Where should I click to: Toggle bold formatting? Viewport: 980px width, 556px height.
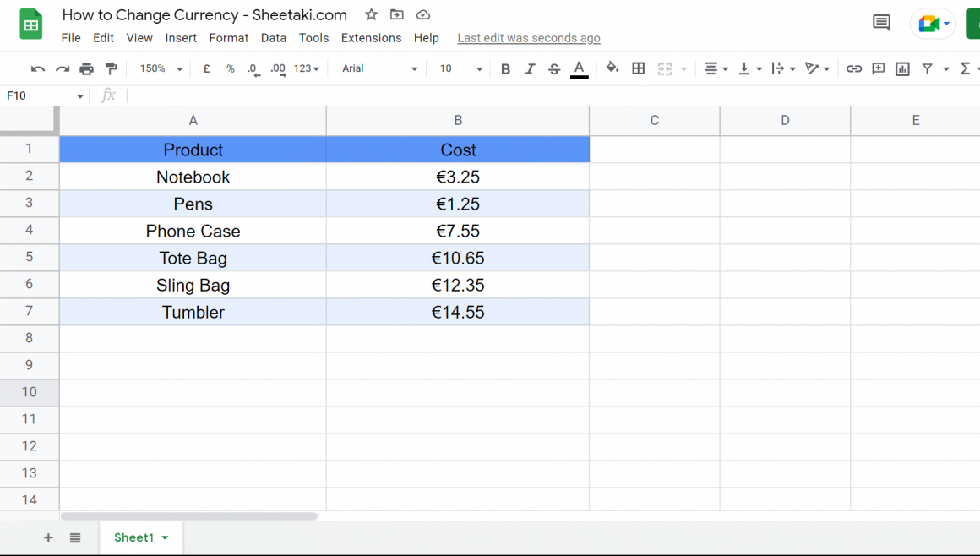point(505,68)
